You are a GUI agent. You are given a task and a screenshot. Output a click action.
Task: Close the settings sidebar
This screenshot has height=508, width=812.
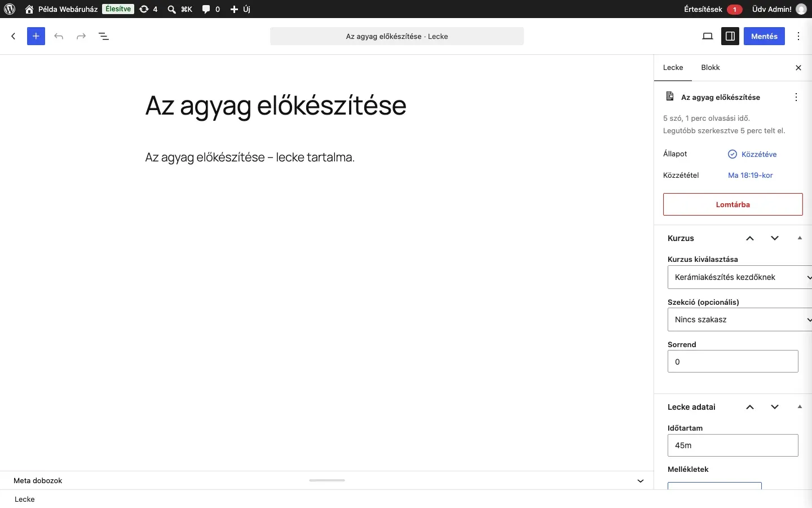(798, 68)
